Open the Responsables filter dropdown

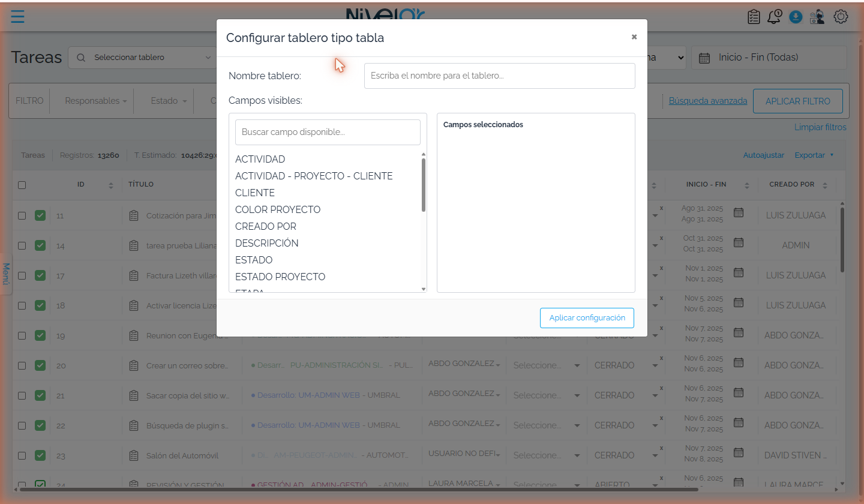(96, 101)
